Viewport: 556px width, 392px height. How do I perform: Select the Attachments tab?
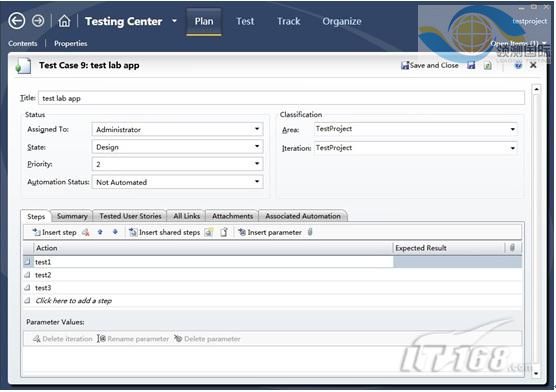232,216
